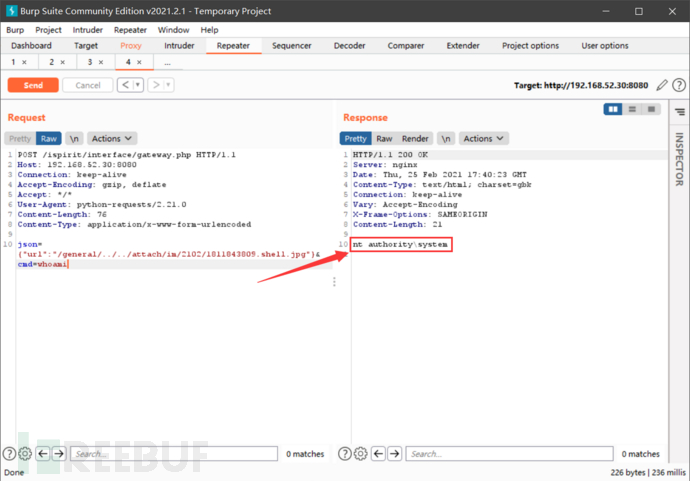This screenshot has width=690, height=481.
Task: Select Repeater sub-tab 1
Action: click(13, 62)
